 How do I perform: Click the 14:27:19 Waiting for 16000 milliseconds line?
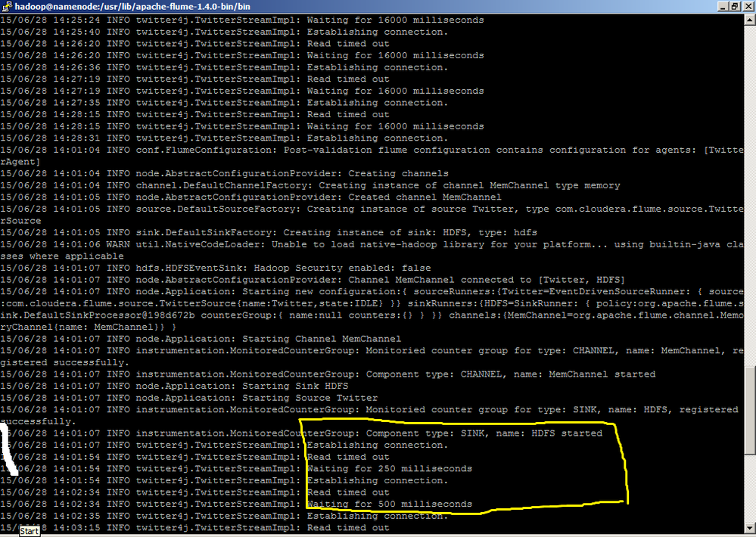click(242, 91)
